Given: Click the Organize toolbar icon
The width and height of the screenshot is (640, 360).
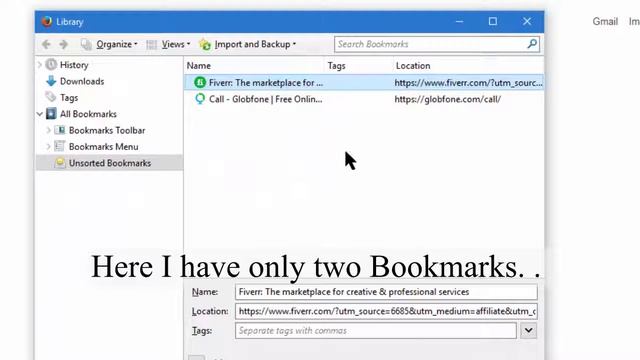Looking at the screenshot, I should pos(86,44).
